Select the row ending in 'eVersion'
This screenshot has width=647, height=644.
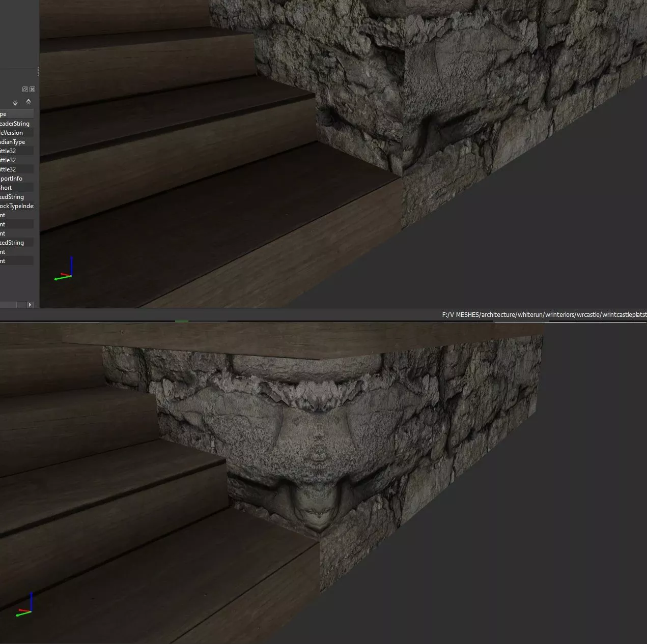[17, 133]
